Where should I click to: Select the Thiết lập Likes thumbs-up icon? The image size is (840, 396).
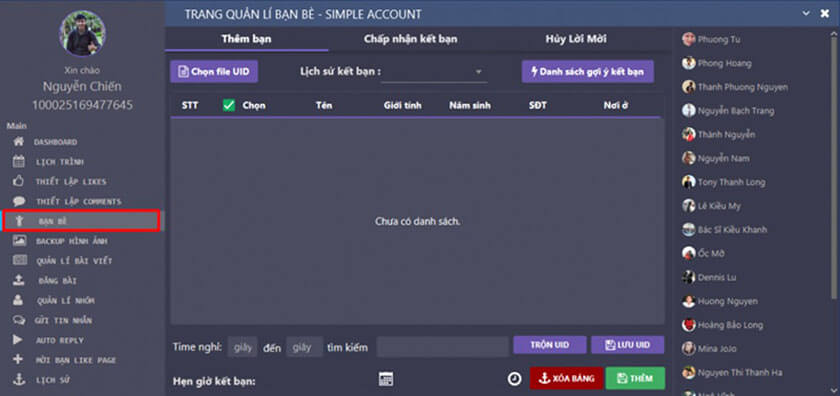19,182
